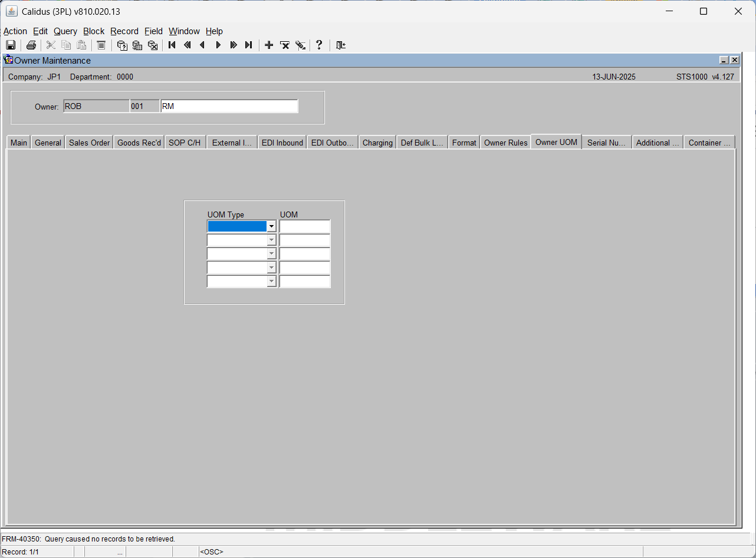756x558 pixels.
Task: Switch to the Additional ... tab
Action: [x=658, y=143]
